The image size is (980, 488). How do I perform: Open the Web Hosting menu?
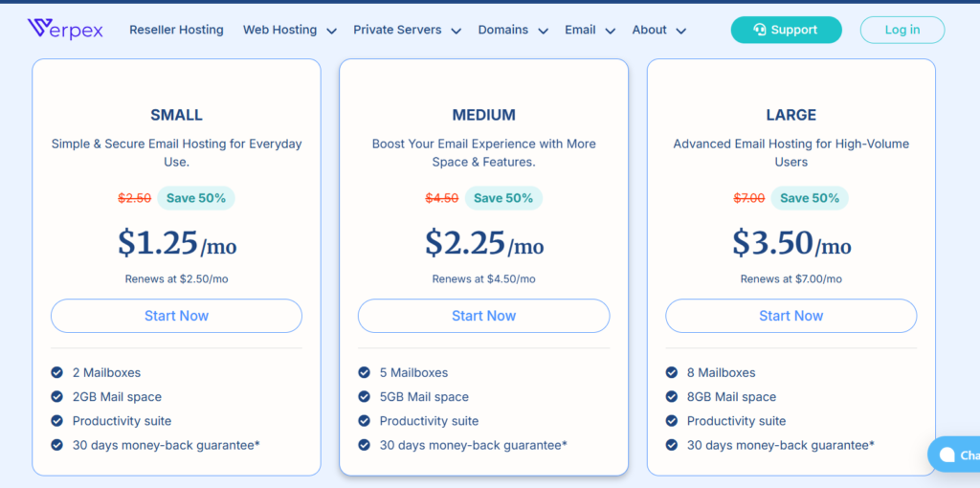point(279,30)
